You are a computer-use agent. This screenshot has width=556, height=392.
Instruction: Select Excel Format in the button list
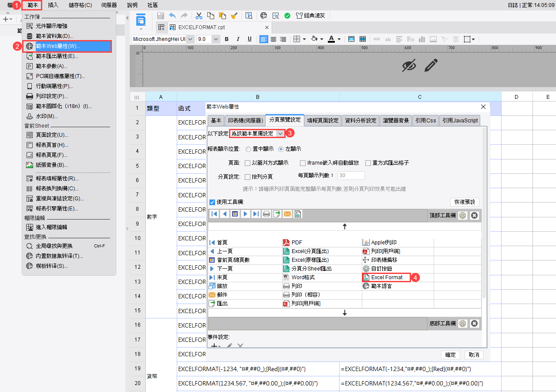386,277
